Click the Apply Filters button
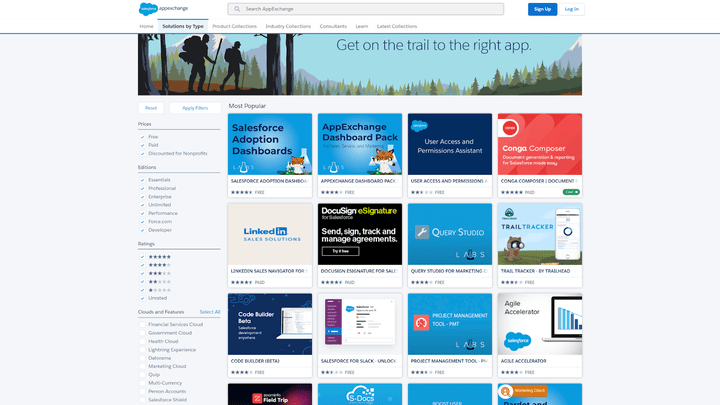 [x=195, y=108]
